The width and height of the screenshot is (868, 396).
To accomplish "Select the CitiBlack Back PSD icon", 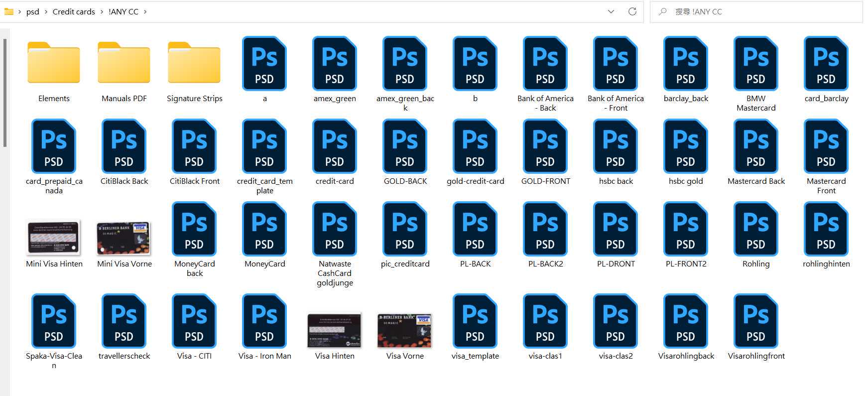I will click(124, 146).
